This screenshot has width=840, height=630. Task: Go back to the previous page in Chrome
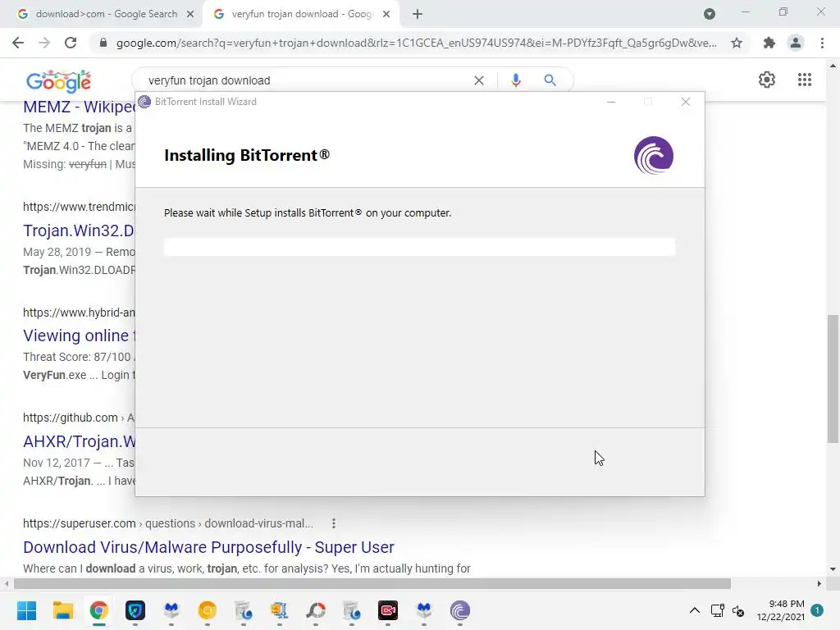point(18,43)
